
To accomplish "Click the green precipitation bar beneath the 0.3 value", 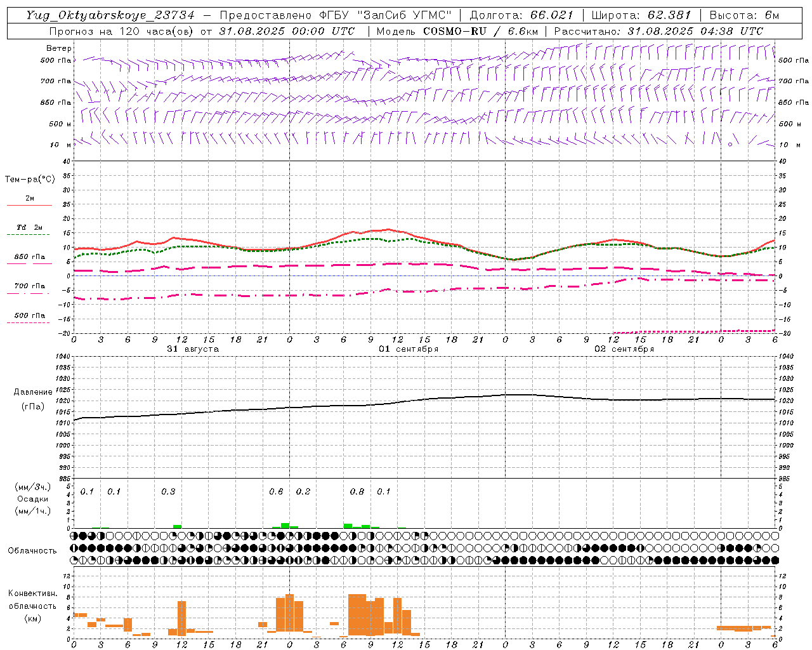I will [x=177, y=526].
